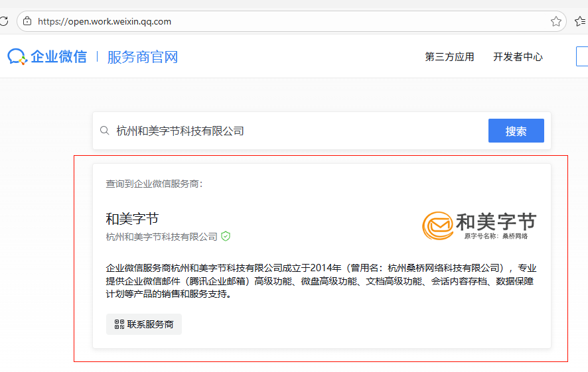
Task: Click the green verified shield icon
Action: 226,236
